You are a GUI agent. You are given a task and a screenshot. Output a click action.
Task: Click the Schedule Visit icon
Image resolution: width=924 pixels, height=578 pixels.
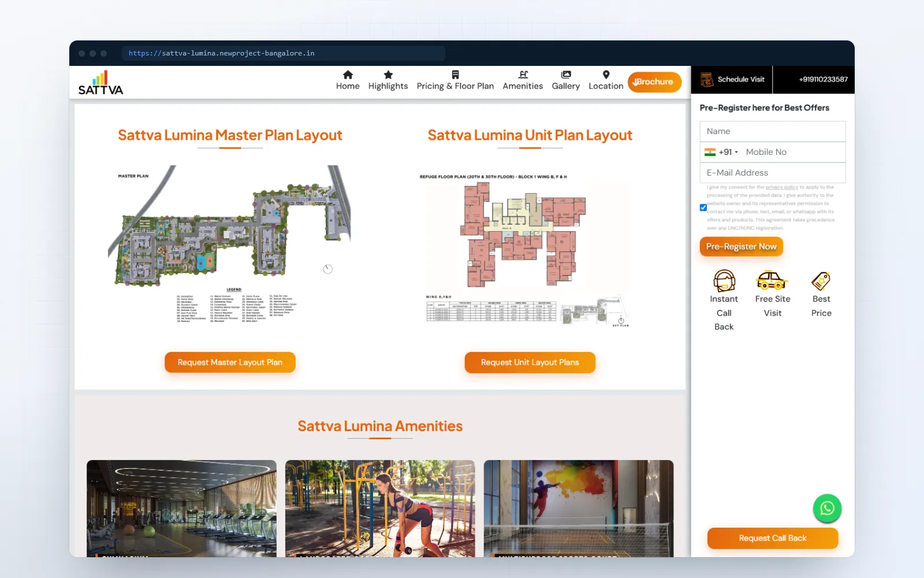pos(707,80)
